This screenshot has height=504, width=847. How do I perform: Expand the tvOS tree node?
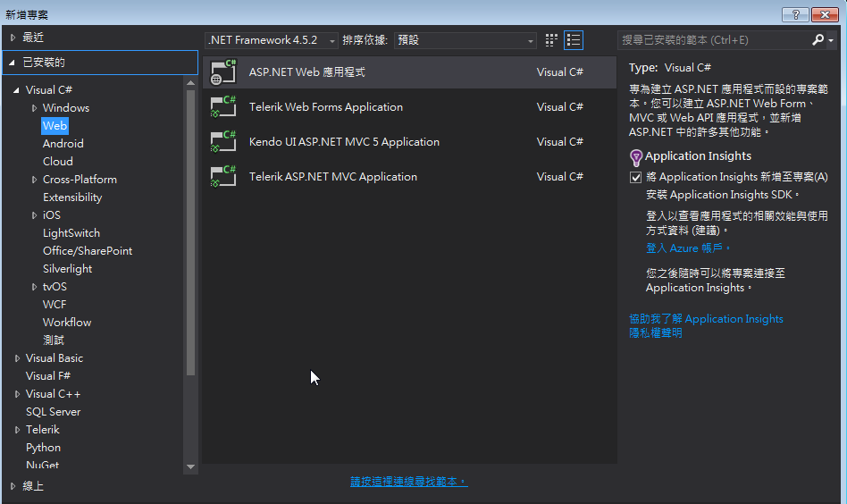point(34,287)
